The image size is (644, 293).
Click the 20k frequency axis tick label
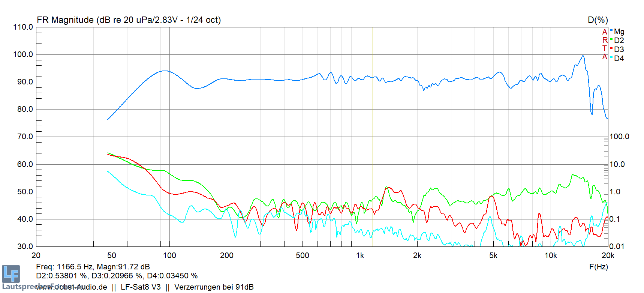[608, 255]
